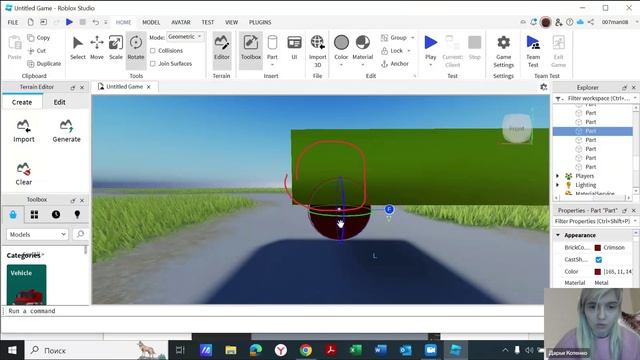Click Filter workspace search field

[x=600, y=98]
